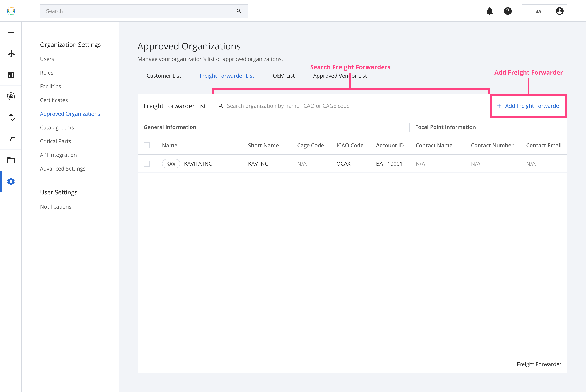Click the Add Freight Forwarder button
The height and width of the screenshot is (392, 586).
pos(529,106)
